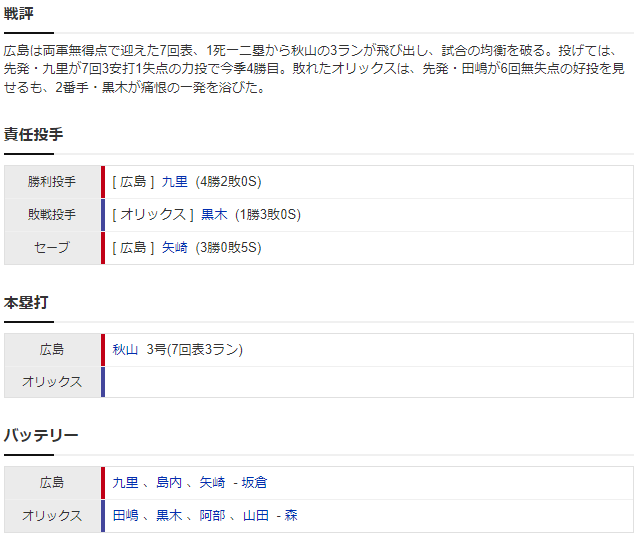Screen dimensions: 640x540
Task: Click [ 広島 ] label in 勝利投手 row
Action: pyautogui.click(x=133, y=182)
